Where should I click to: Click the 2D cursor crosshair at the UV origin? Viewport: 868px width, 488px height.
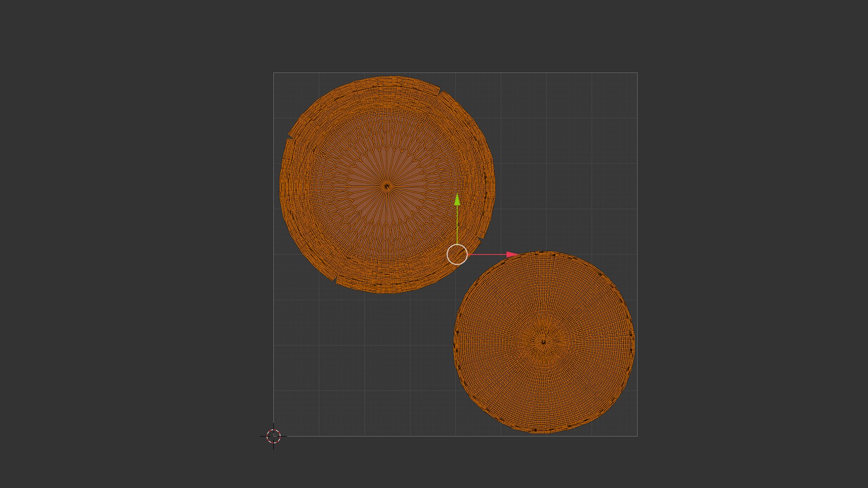click(x=274, y=436)
